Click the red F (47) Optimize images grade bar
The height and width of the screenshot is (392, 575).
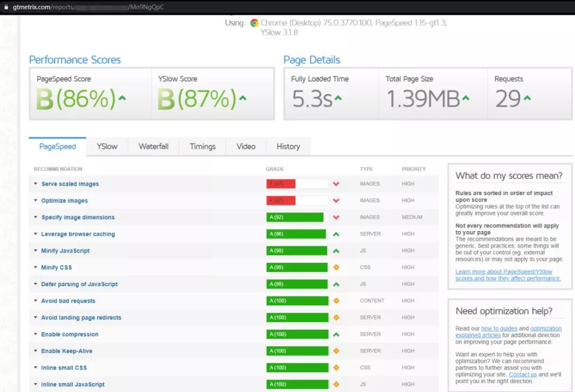(x=281, y=201)
